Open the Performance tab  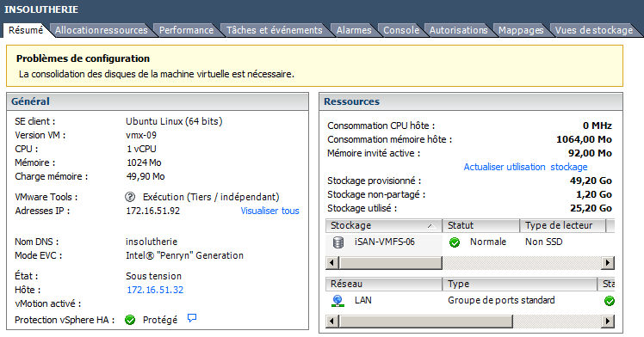pyautogui.click(x=186, y=30)
